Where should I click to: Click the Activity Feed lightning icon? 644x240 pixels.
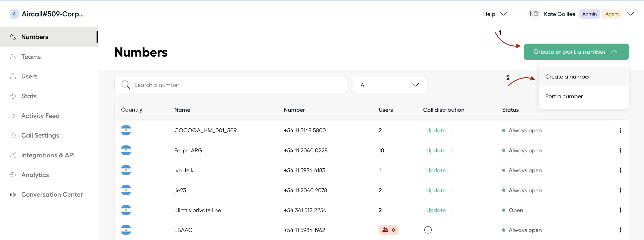(13, 115)
